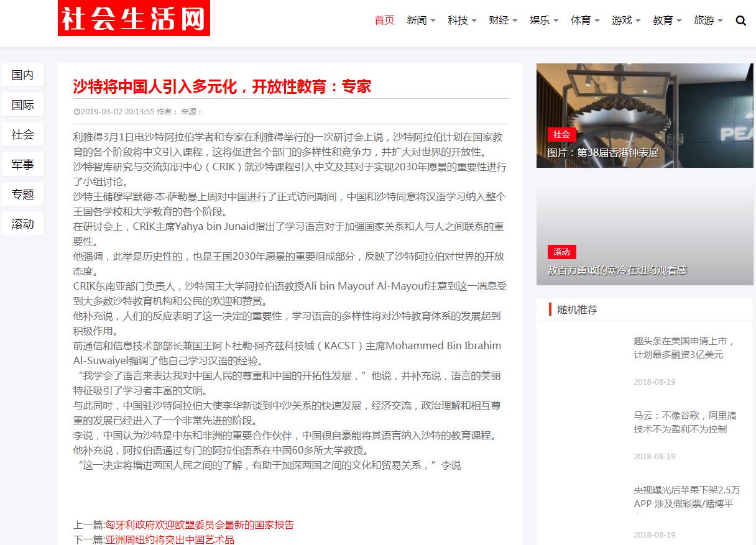Click 2018-08-19 date under 趣头条 article
756x545 pixels.
[x=654, y=382]
